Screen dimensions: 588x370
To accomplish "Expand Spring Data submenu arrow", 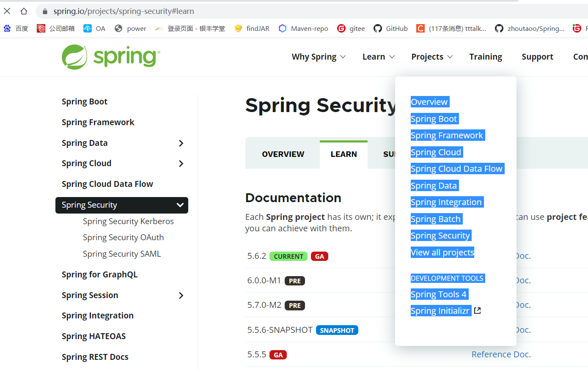I will 181,143.
